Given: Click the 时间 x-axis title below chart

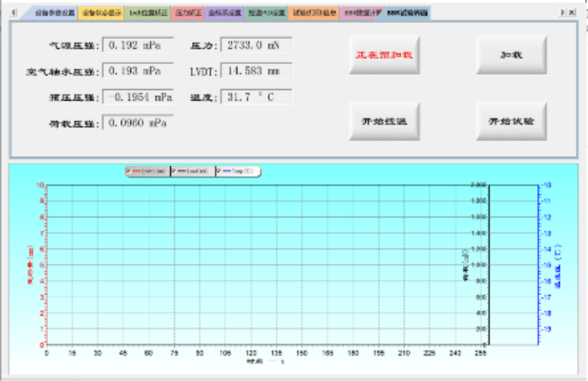Looking at the screenshot, I should [x=265, y=361].
